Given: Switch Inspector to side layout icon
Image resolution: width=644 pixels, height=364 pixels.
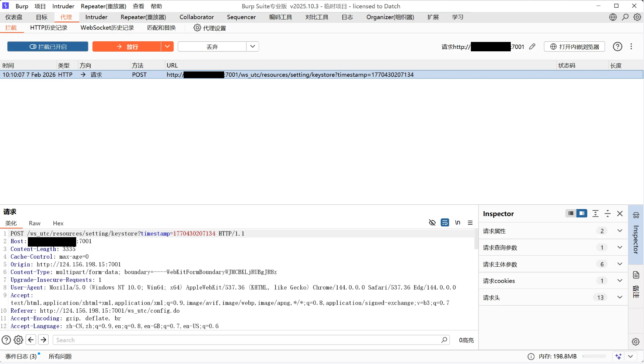Looking at the screenshot, I should (582, 213).
